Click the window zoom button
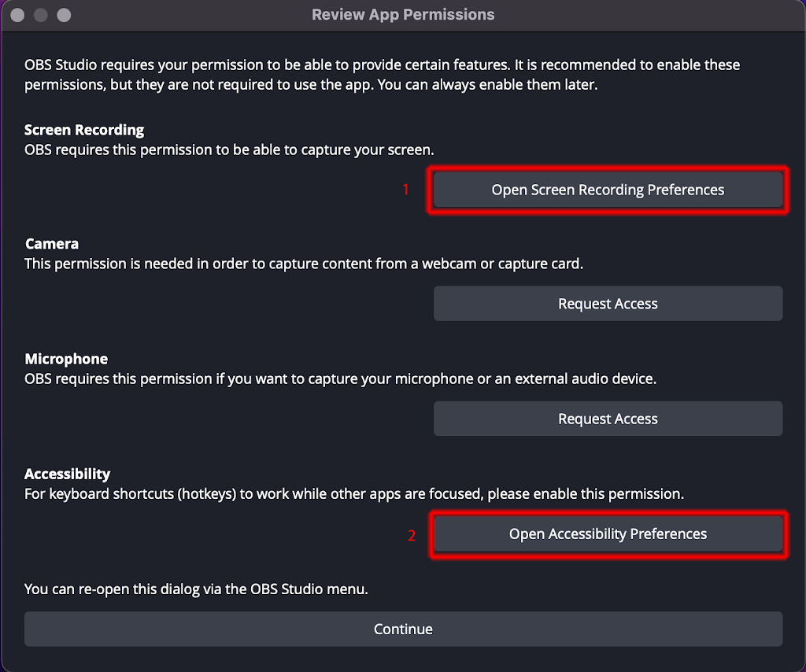Viewport: 806px width, 672px height. (x=65, y=15)
